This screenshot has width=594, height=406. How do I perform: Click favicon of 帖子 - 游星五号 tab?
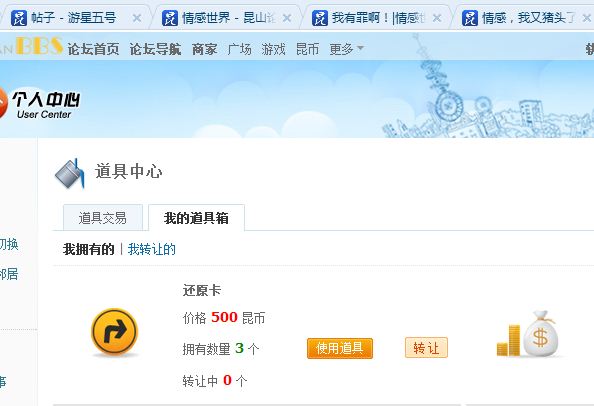point(19,18)
